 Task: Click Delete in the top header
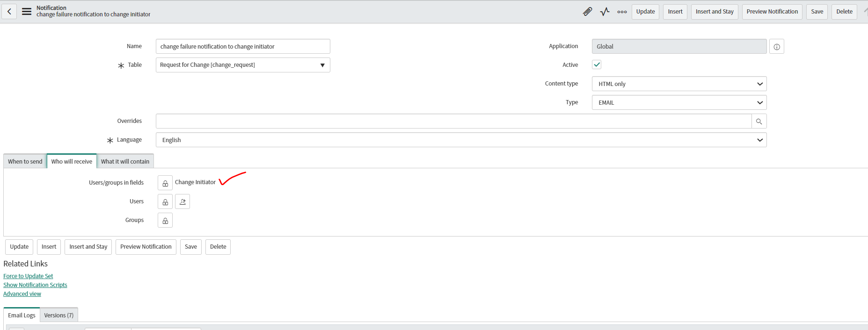tap(844, 12)
